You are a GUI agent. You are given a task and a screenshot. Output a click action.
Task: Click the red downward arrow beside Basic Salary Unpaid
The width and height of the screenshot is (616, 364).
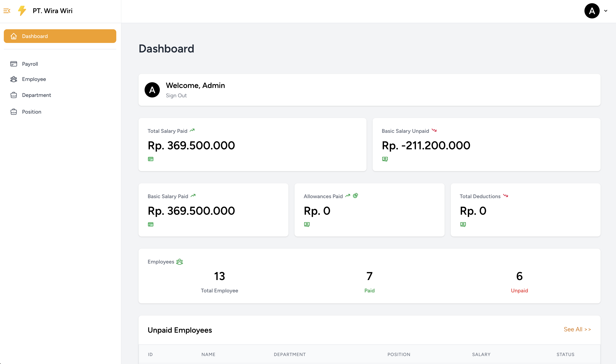click(x=435, y=130)
